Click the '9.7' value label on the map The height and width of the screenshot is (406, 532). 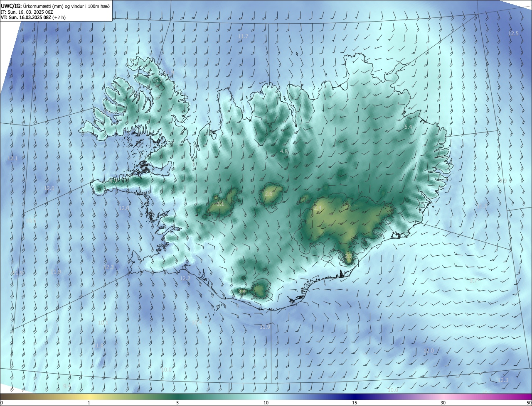point(473,281)
